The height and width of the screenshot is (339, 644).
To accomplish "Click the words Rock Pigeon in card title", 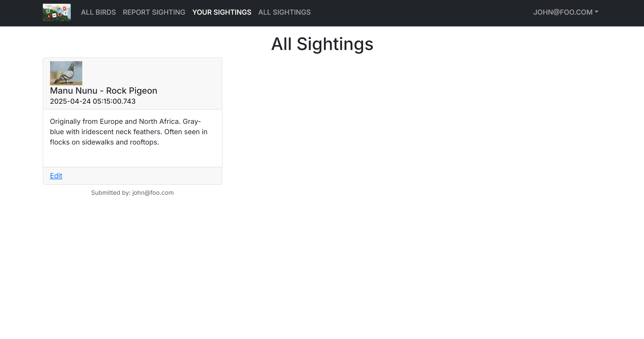I will pyautogui.click(x=131, y=91).
